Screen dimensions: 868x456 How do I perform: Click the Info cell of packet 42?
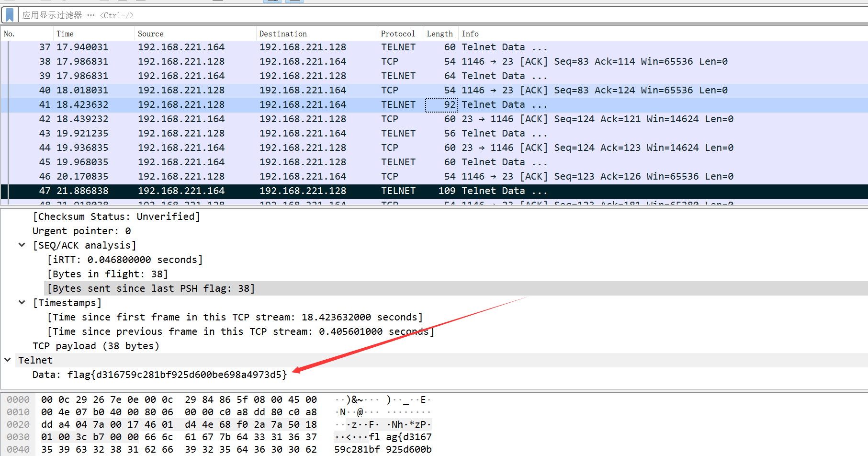pos(597,119)
